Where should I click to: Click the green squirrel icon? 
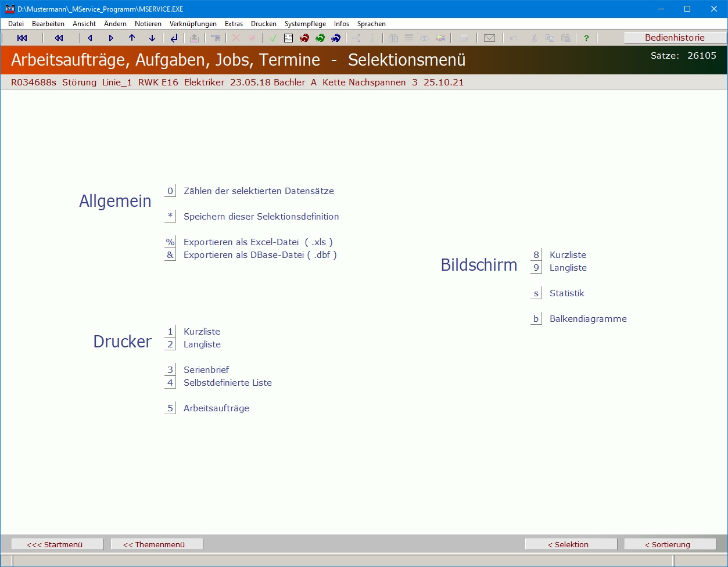pyautogui.click(x=320, y=38)
